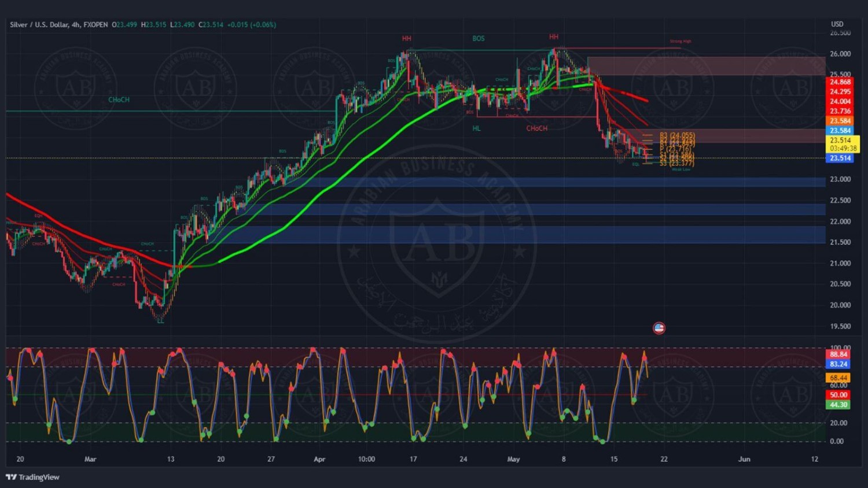Click the 17 date label on time axis
Screen dimensions: 868x488
tap(413, 459)
